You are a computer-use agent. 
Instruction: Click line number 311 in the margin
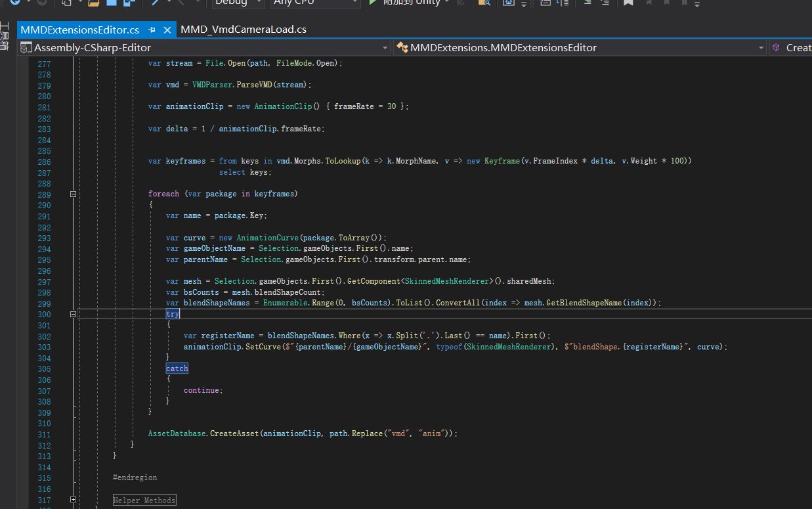click(44, 434)
